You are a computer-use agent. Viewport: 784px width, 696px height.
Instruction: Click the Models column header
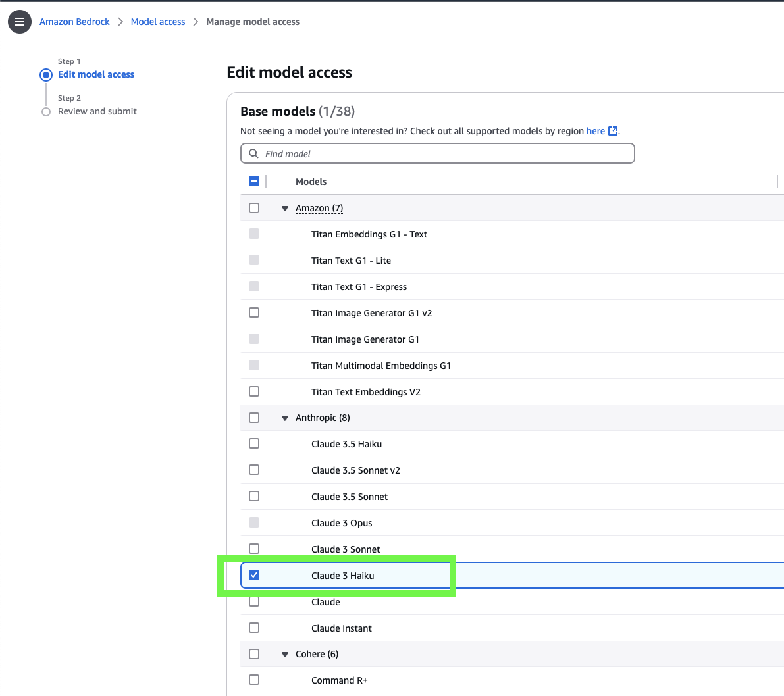point(311,182)
